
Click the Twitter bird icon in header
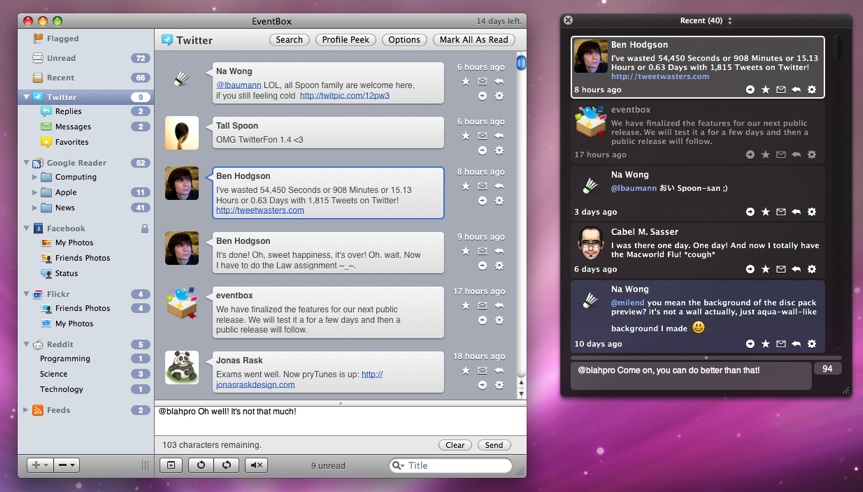(167, 40)
